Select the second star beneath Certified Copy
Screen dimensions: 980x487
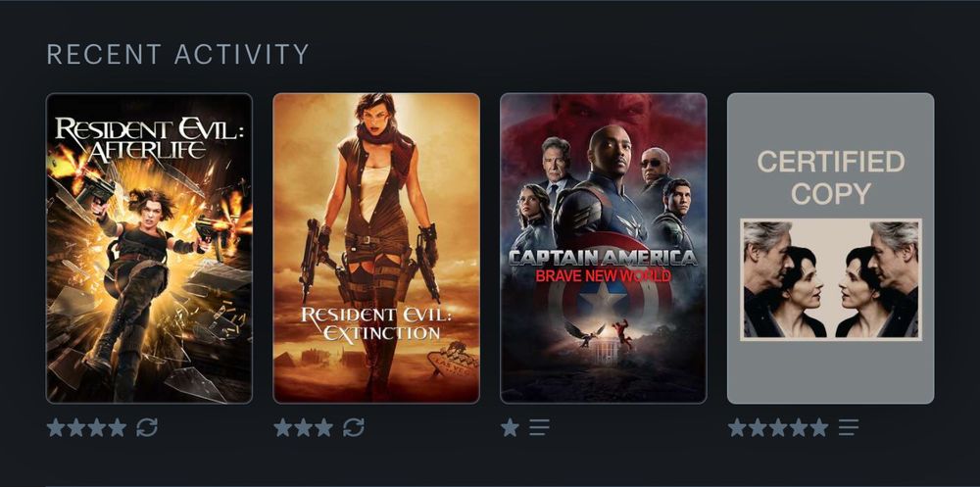[758, 427]
